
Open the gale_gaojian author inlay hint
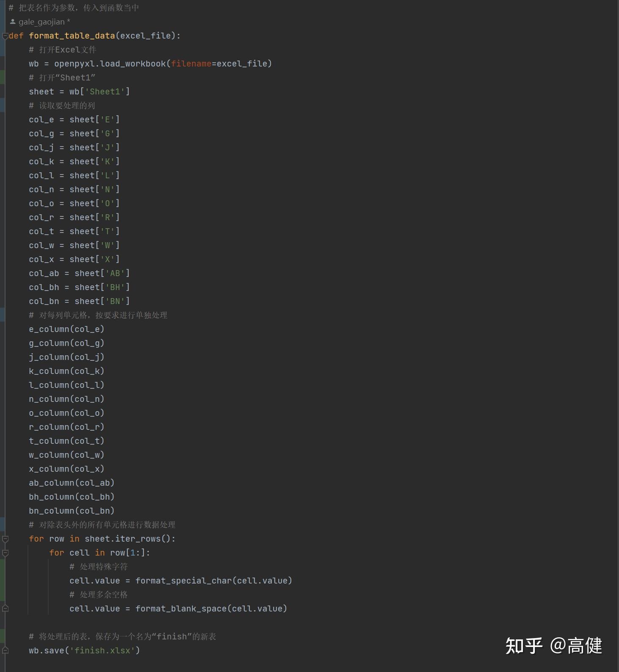pyautogui.click(x=41, y=22)
